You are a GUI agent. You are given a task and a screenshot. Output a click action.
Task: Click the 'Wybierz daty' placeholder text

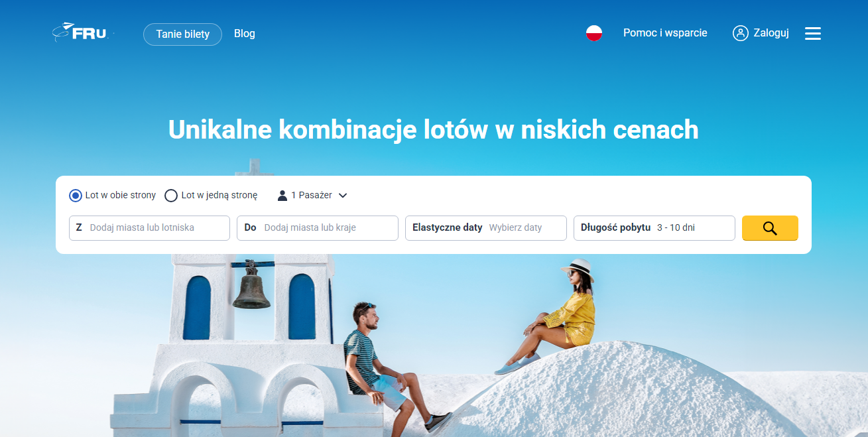point(516,227)
